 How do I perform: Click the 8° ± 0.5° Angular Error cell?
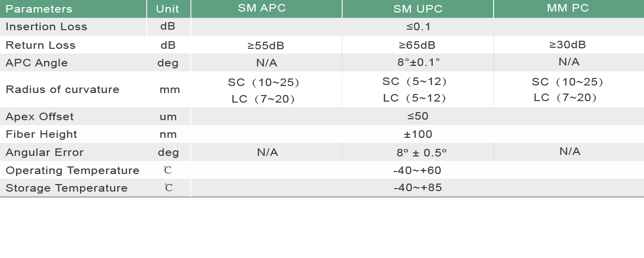tap(422, 152)
